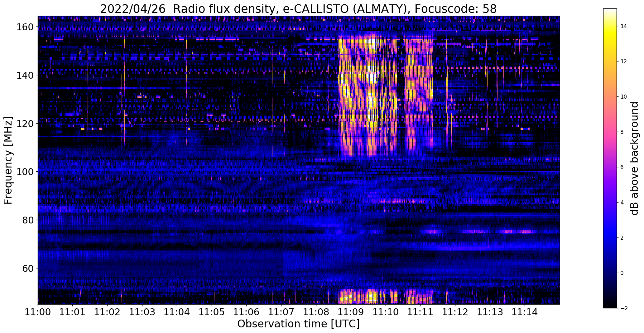Click the 160 frequency tick label

click(24, 27)
